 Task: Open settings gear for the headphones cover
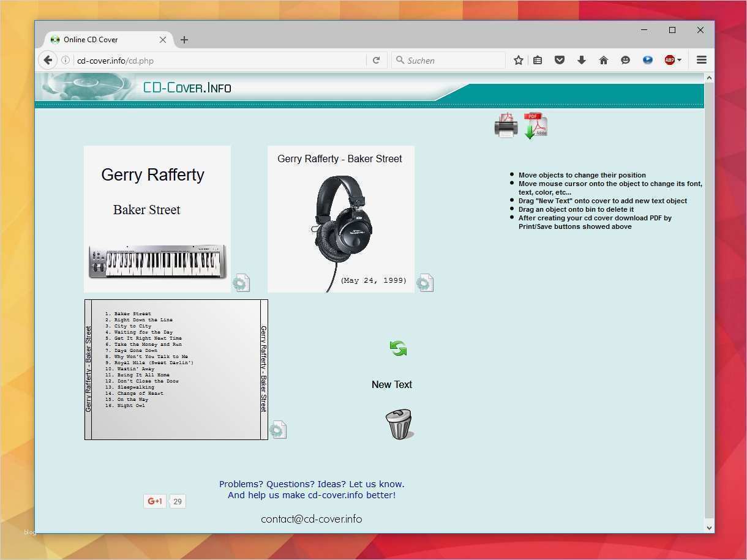pyautogui.click(x=425, y=283)
